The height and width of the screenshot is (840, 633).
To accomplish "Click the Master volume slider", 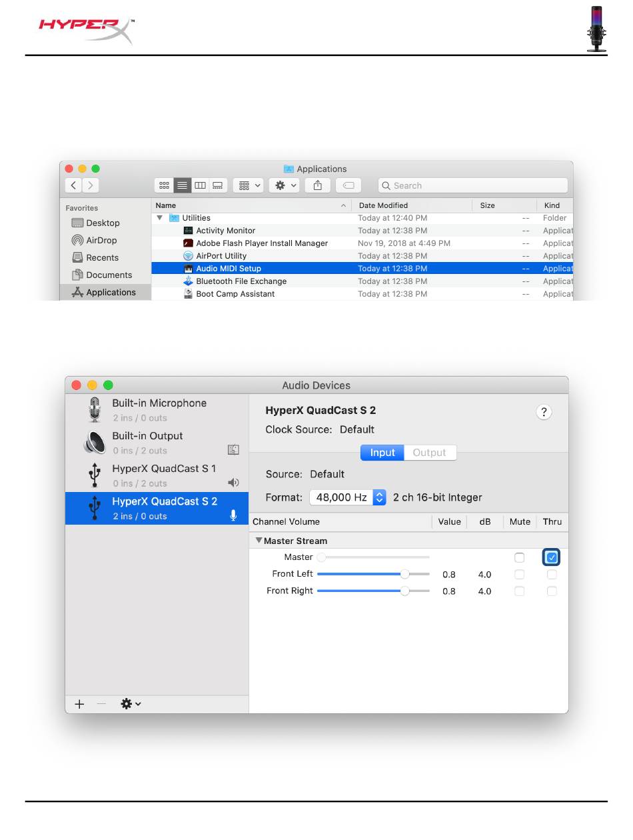I will [x=373, y=557].
